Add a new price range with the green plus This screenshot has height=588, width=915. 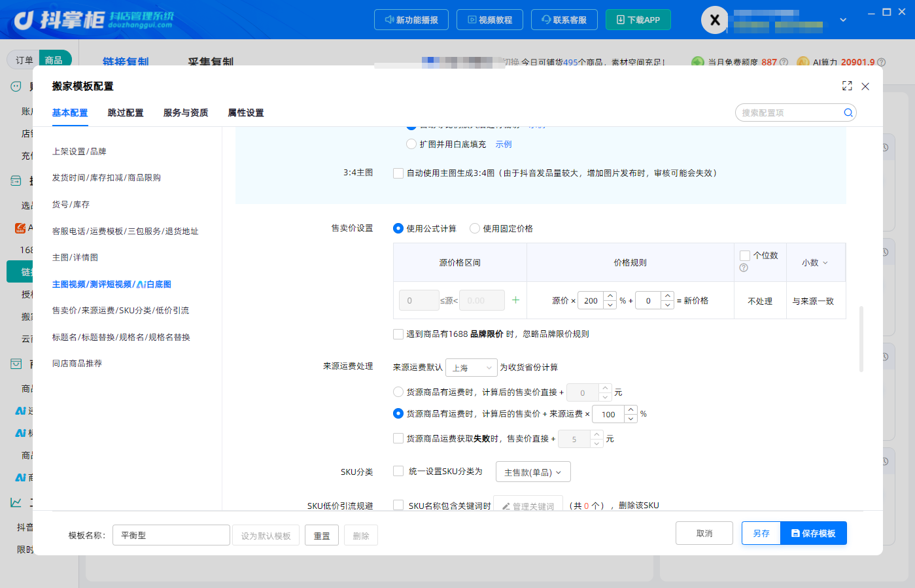[x=515, y=300]
